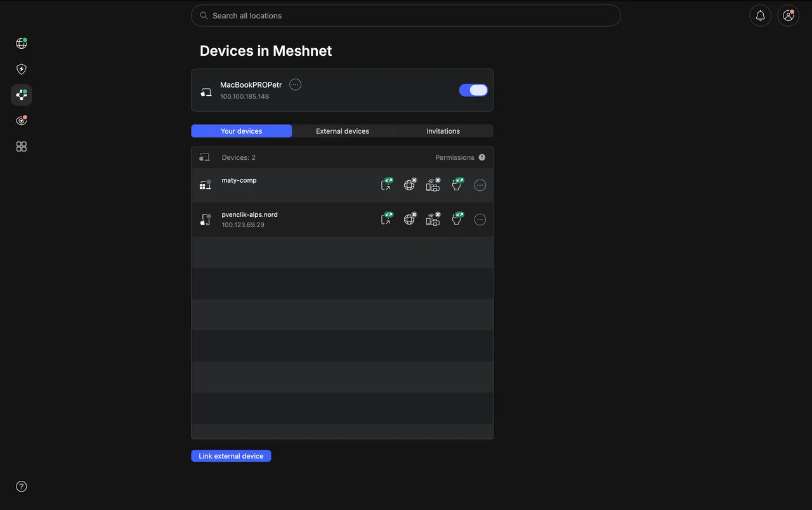This screenshot has height=510, width=812.
Task: Open more options for MacBookPROPetr
Action: (295, 84)
